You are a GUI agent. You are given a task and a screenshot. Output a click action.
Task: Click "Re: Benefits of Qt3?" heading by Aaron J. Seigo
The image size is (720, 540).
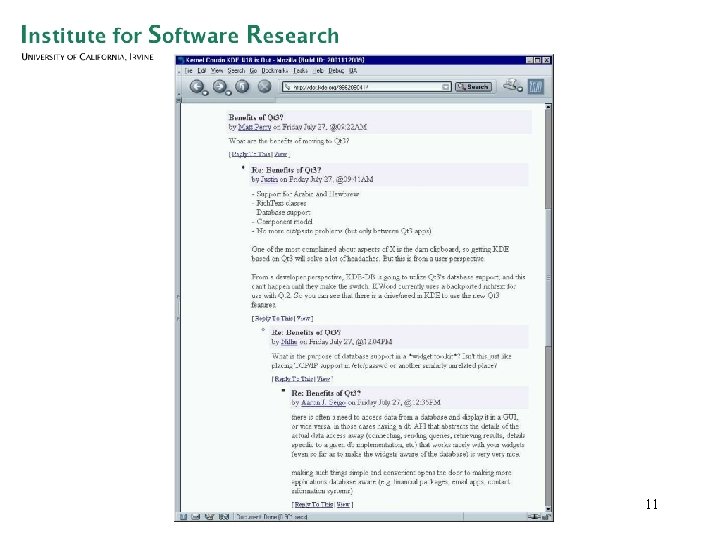click(x=326, y=393)
